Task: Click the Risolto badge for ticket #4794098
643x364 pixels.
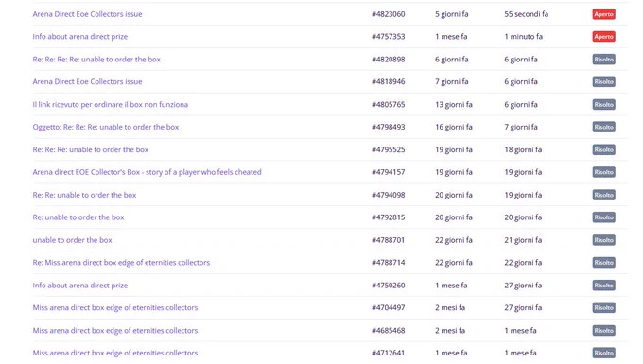Action: pyautogui.click(x=603, y=195)
